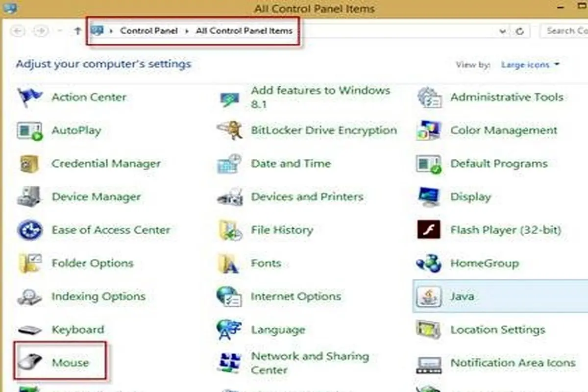This screenshot has height=392, width=588.
Task: Click the All Control Panel Items breadcrumb
Action: (244, 31)
